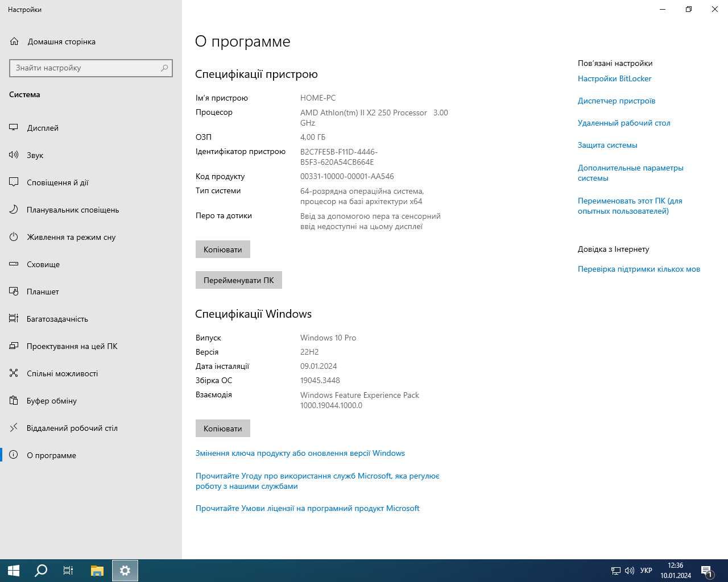Click the Звук speaker icon in sidebar
The height and width of the screenshot is (582, 728).
pos(14,155)
